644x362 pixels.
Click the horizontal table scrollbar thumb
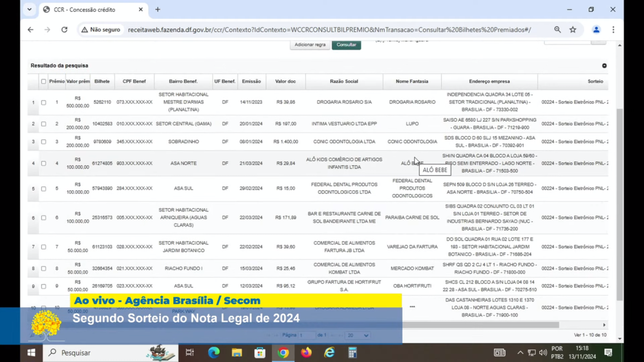[481, 325]
